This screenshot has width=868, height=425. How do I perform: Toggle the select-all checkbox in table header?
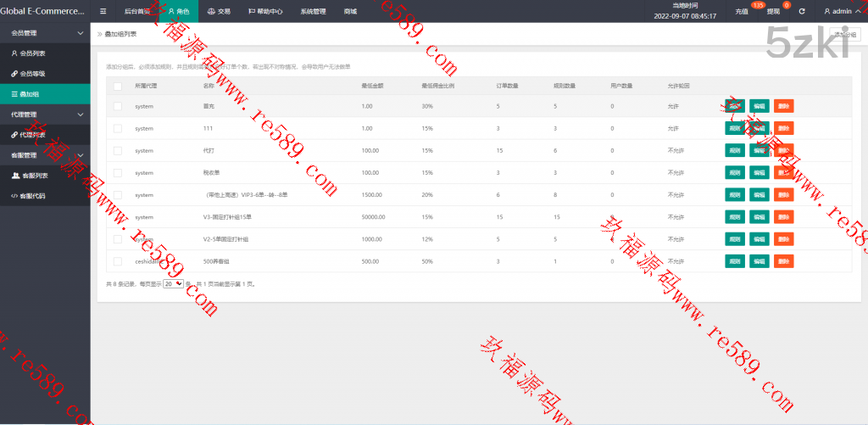118,86
